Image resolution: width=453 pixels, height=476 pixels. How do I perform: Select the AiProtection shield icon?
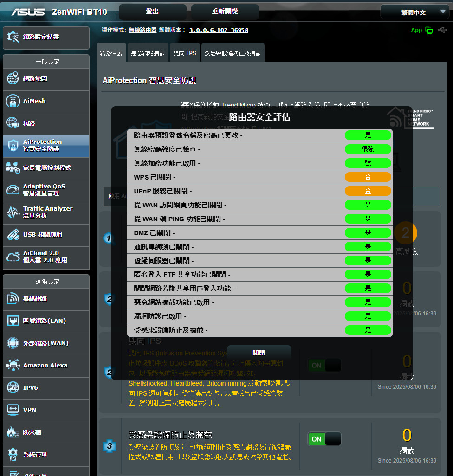click(13, 145)
